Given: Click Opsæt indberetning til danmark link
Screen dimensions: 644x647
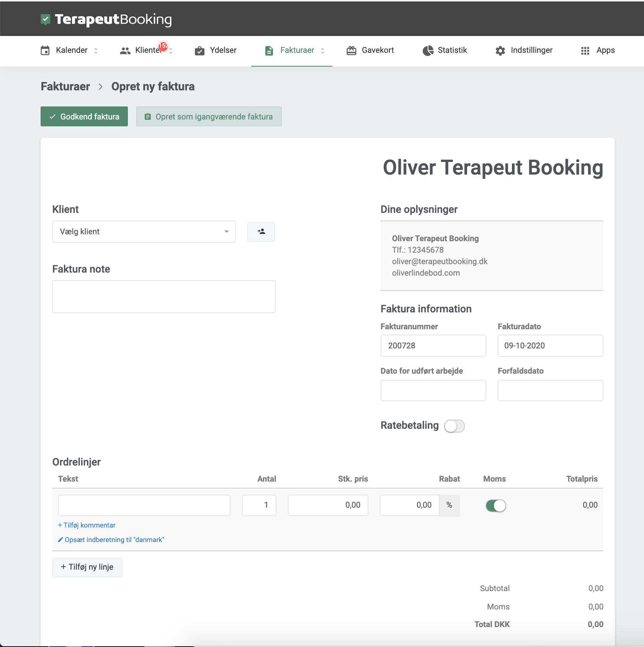Looking at the screenshot, I should coord(111,539).
